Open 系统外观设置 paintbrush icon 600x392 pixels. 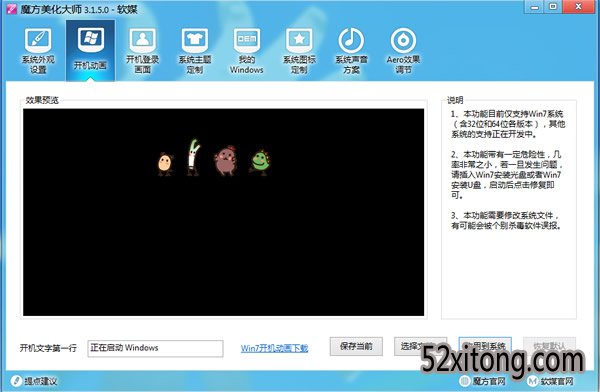click(x=38, y=41)
